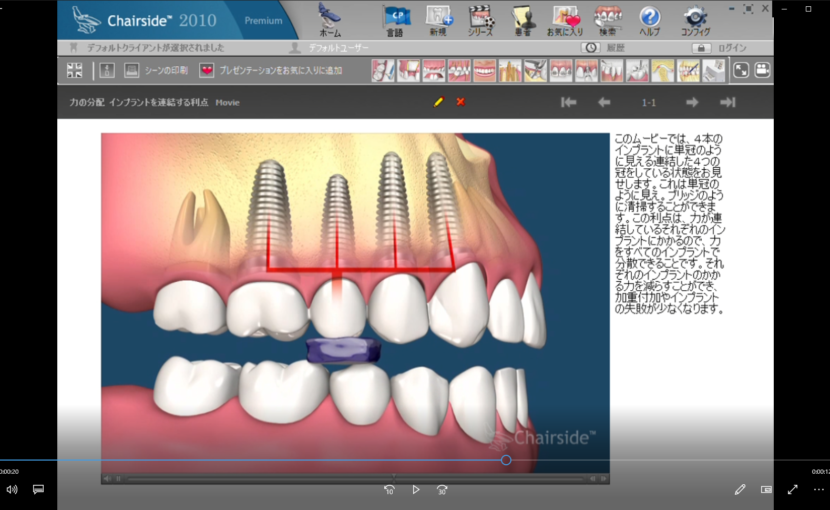
Task: Click the 1-1 slide counter
Action: [x=648, y=103]
